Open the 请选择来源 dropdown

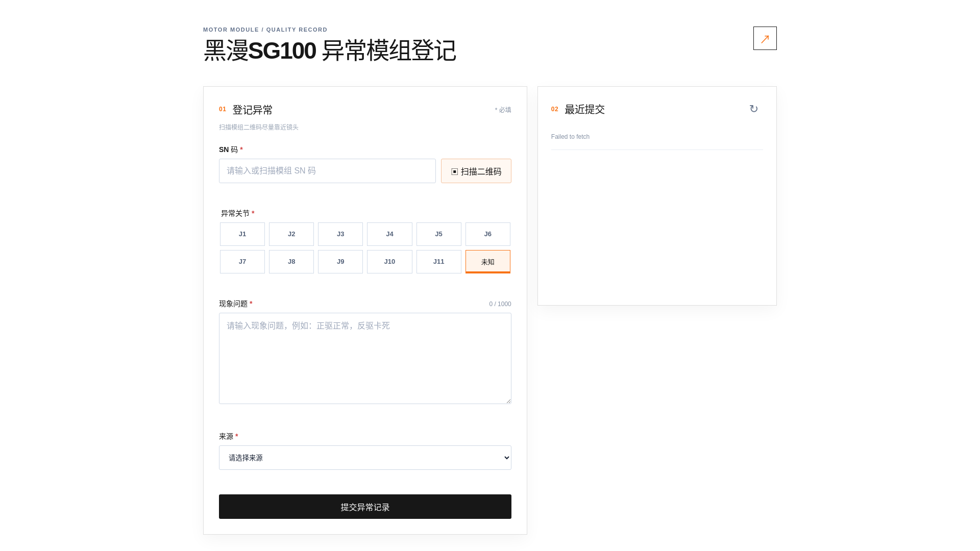tap(365, 458)
